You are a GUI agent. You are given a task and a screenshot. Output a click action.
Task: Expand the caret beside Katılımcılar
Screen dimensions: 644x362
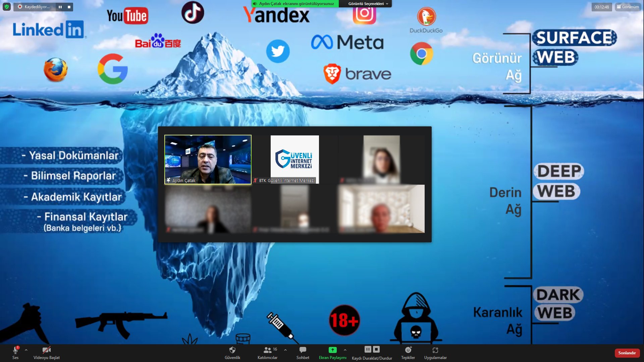285,350
